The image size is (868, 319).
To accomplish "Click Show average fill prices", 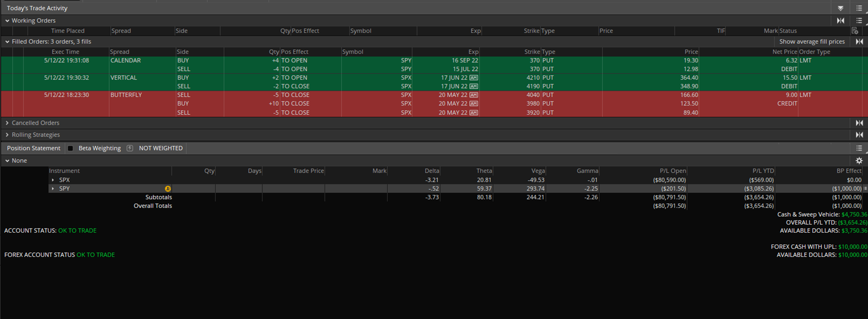I will tap(812, 42).
